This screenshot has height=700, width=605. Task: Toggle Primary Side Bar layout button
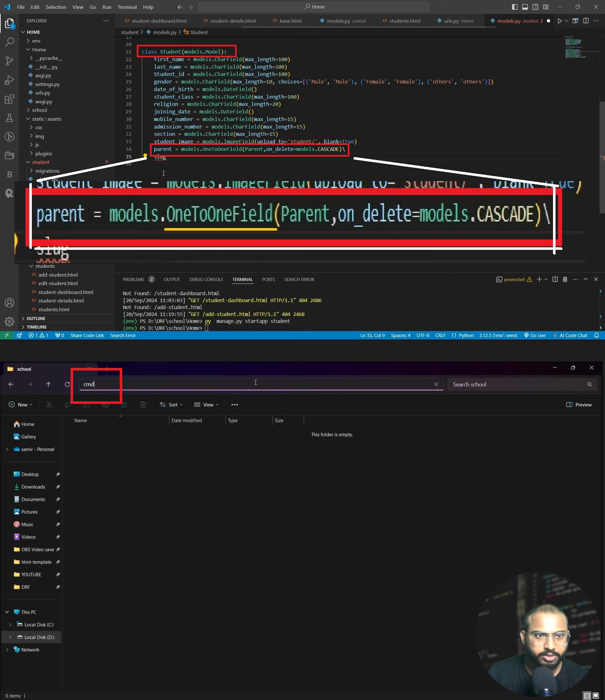point(515,7)
